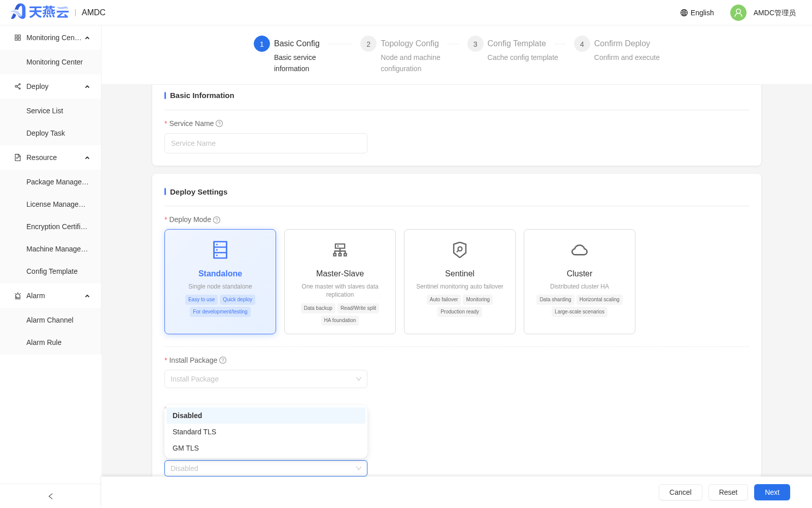Image resolution: width=812 pixels, height=508 pixels.
Task: Switch language via English
Action: 702,13
